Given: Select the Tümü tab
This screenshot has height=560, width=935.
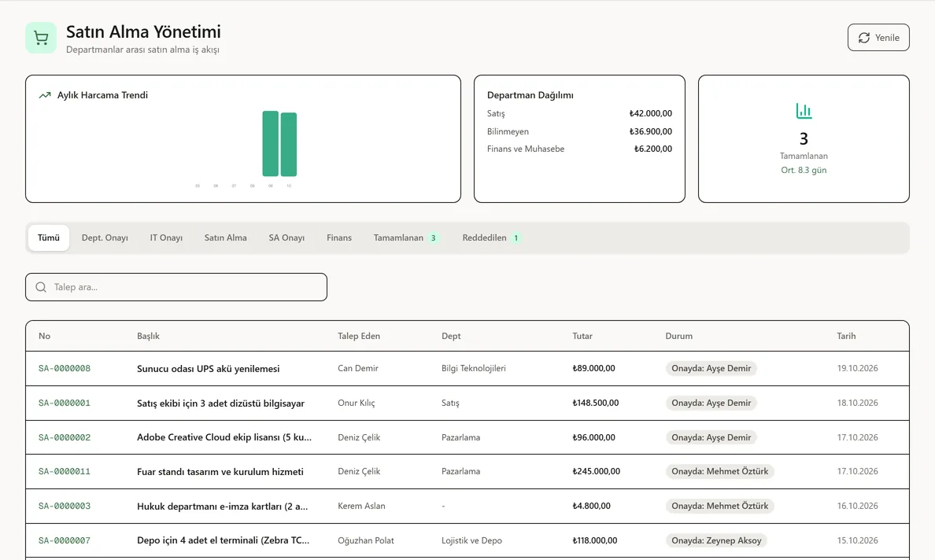Looking at the screenshot, I should click(x=49, y=238).
